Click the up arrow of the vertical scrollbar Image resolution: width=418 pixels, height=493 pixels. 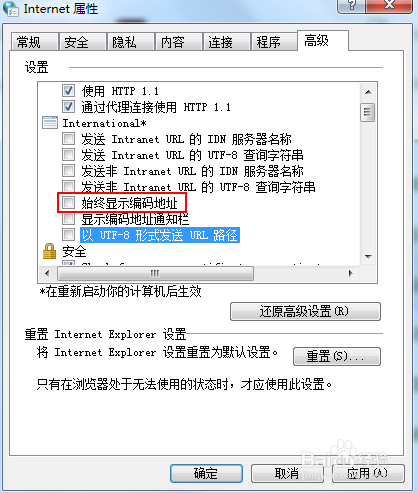[x=368, y=92]
